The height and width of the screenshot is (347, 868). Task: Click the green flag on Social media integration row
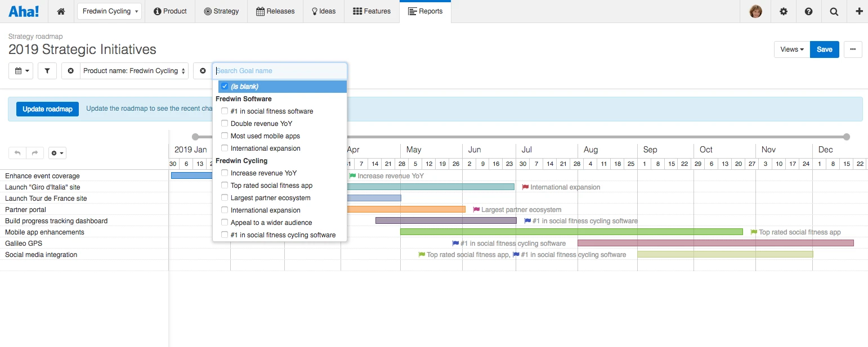pyautogui.click(x=422, y=254)
